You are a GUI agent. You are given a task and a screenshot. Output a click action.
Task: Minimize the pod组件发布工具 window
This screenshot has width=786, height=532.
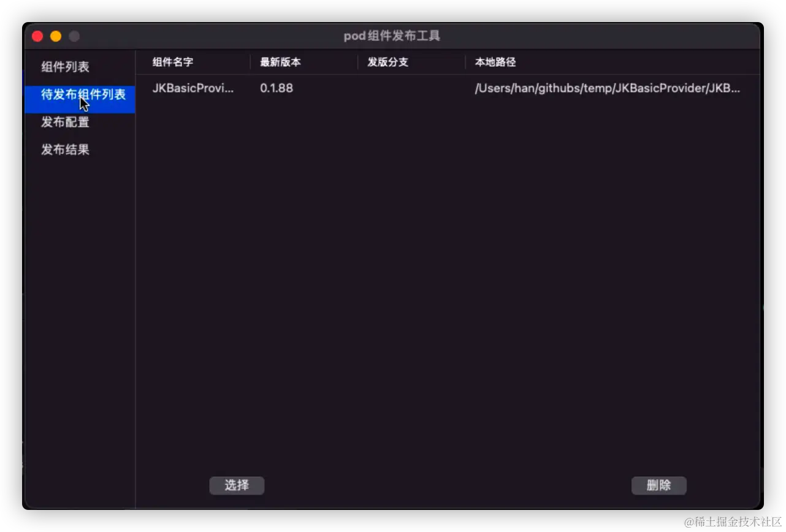[x=56, y=36]
